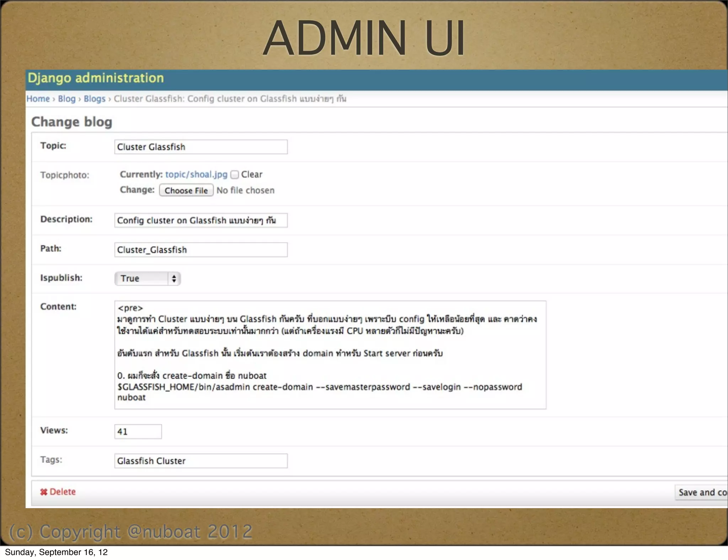This screenshot has height=560, width=728.
Task: Go to the Blog breadcrumb link
Action: pyautogui.click(x=67, y=99)
